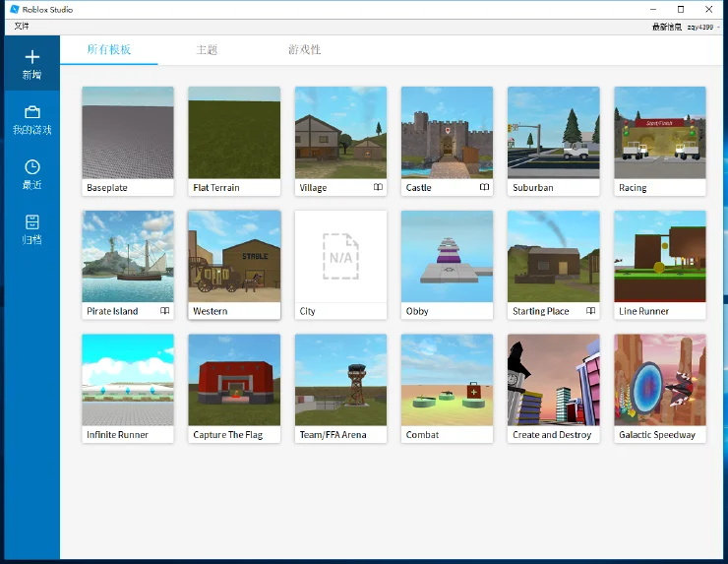Open the 我的游戏 briefcase icon

[x=32, y=112]
